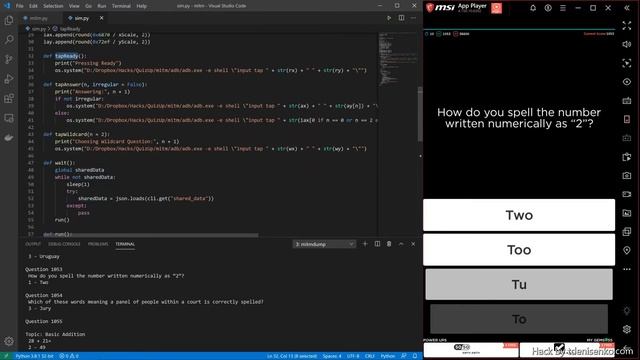Open App Player sidebar settings gear
The image size is (640, 360).
(627, 329)
